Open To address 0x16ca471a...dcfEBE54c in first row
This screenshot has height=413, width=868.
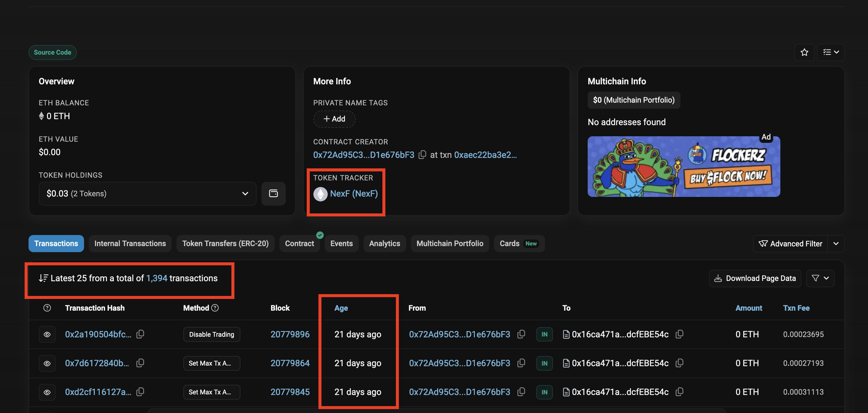(x=620, y=334)
